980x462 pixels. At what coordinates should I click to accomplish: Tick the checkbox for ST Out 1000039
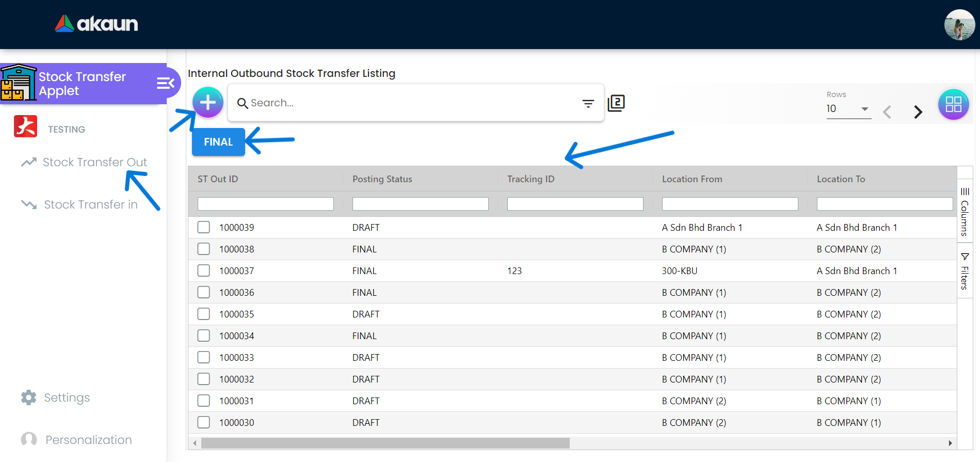pyautogui.click(x=204, y=227)
